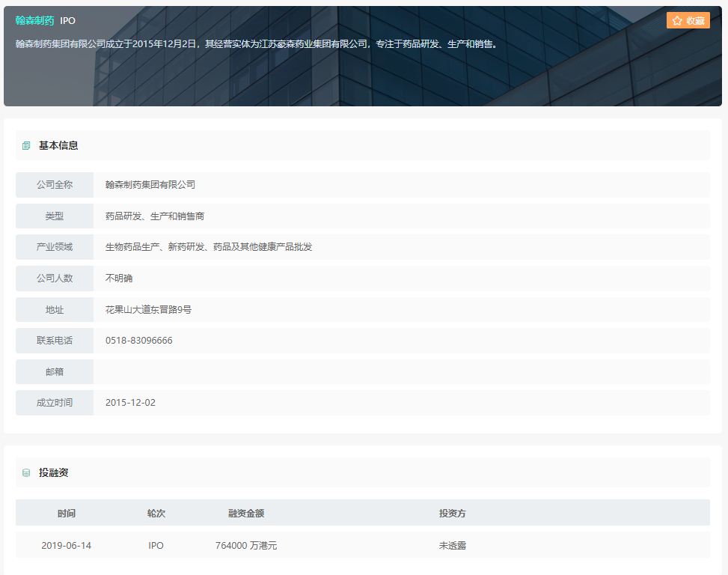Click the 投融资 section database icon
Image resolution: width=728 pixels, height=575 pixels.
point(26,473)
